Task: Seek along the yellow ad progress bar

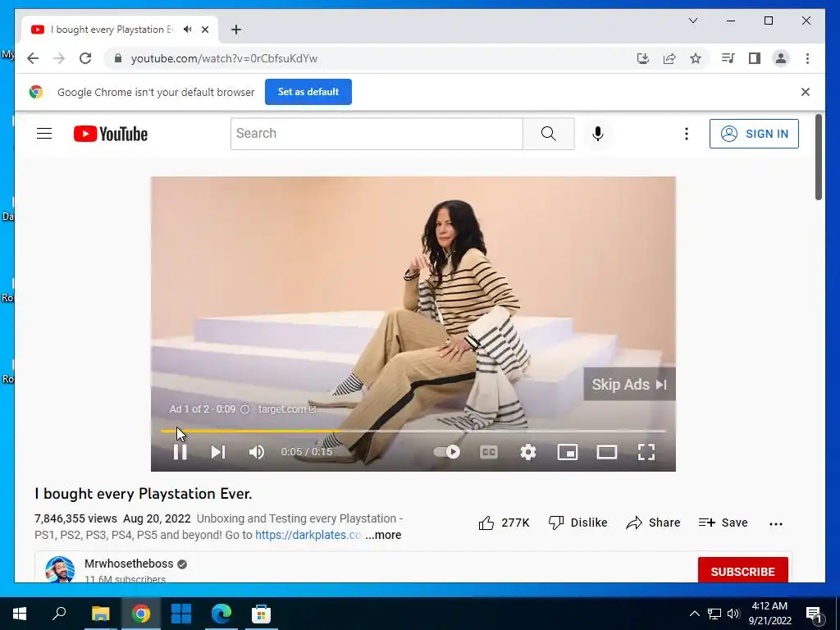Action: [x=413, y=431]
